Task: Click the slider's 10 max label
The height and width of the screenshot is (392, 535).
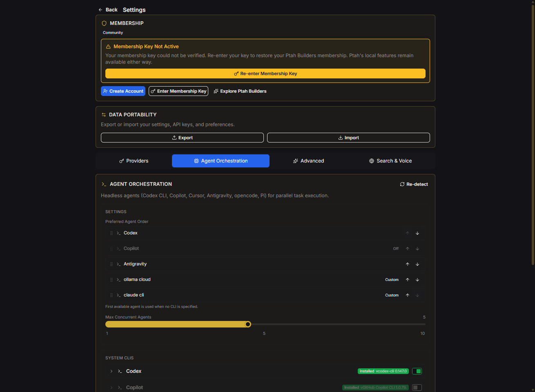Action: point(423,334)
